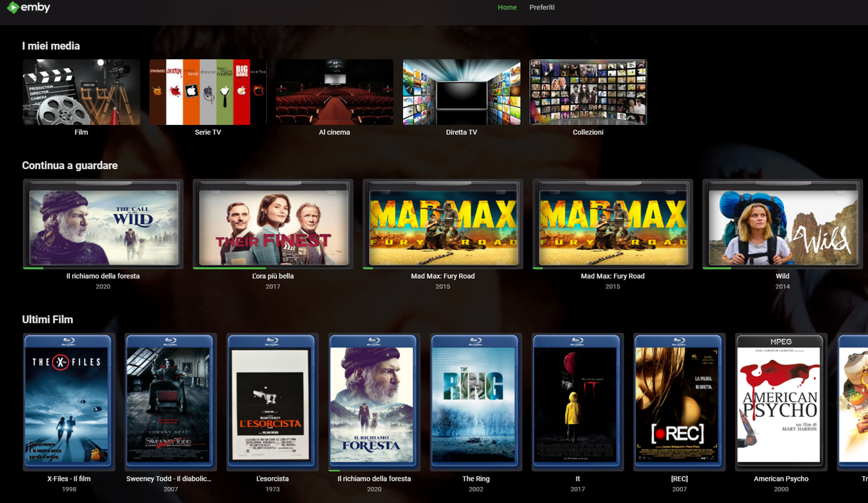Click the 'Al cinema' label

(x=334, y=132)
